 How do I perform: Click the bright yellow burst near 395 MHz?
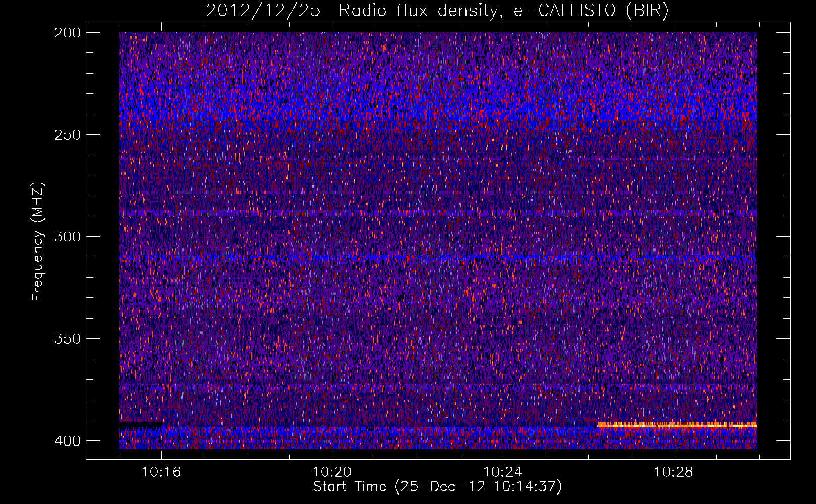pyautogui.click(x=677, y=425)
